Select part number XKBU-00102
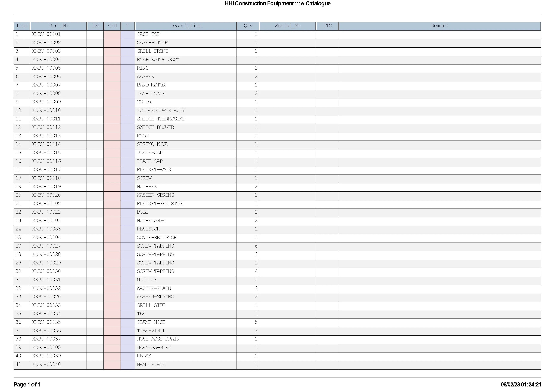The height and width of the screenshot is (392, 555). [x=46, y=204]
